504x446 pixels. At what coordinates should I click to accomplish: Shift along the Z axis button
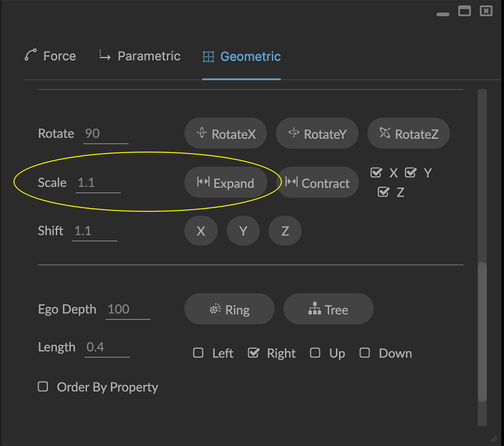pyautogui.click(x=285, y=231)
